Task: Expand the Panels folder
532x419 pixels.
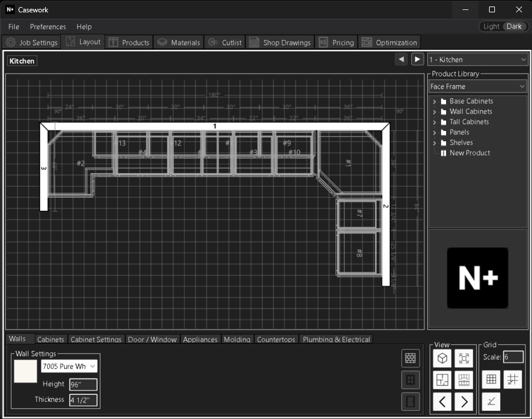Action: pos(434,132)
